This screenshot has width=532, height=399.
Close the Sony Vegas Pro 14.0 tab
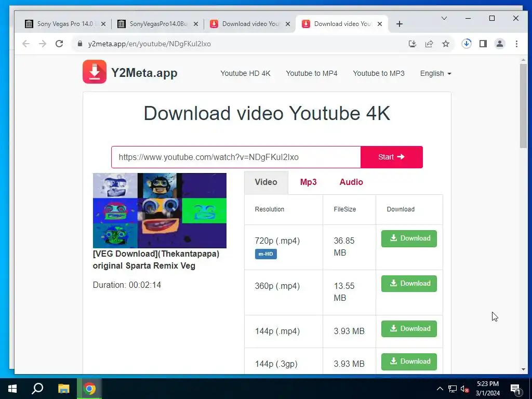(x=103, y=24)
